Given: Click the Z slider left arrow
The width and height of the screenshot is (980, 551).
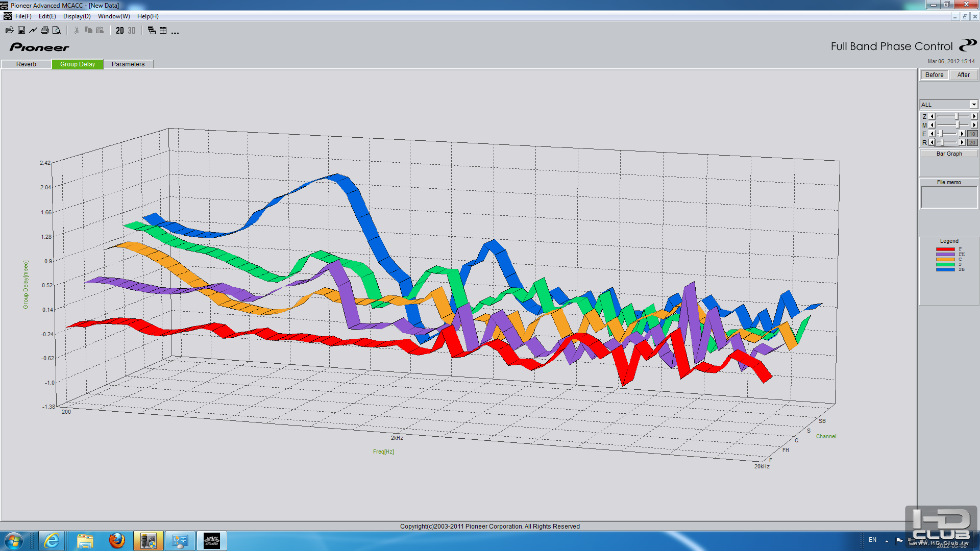Looking at the screenshot, I should 932,117.
